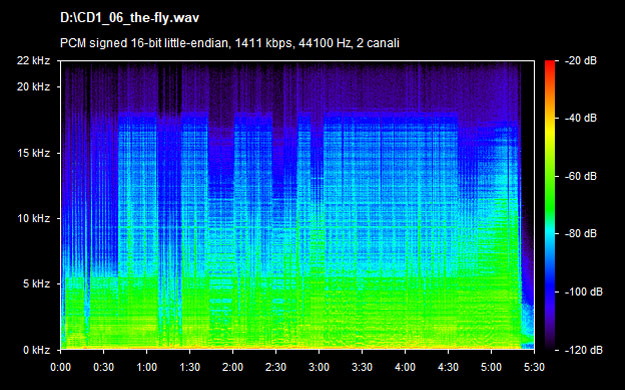Screen dimensions: 625x390
Task: Click the 5 kHz frequency axis label
Action: (36, 284)
